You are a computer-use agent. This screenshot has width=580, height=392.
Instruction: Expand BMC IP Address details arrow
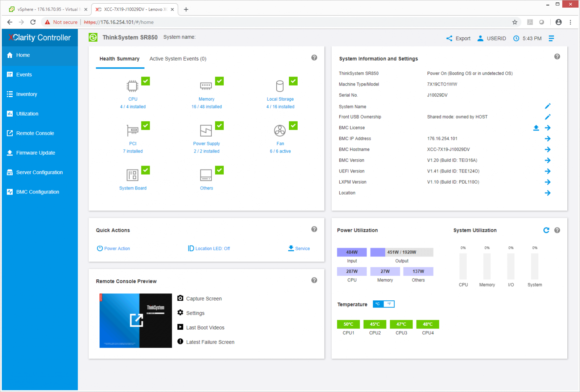tap(547, 139)
